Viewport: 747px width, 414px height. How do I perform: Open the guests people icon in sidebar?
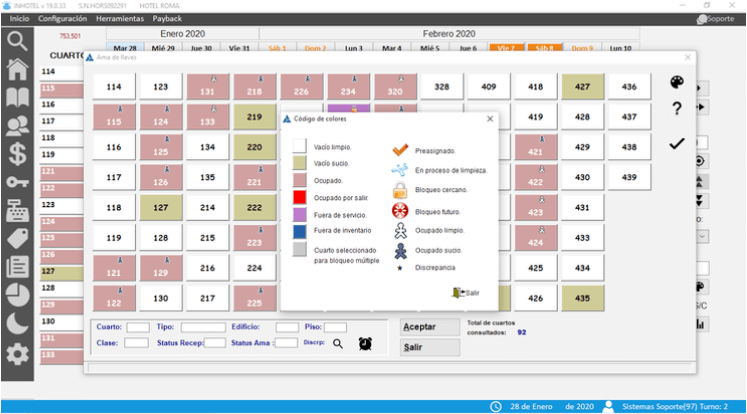(x=17, y=127)
